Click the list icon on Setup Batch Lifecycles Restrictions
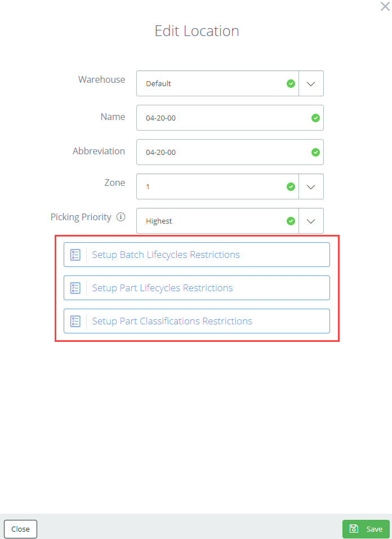The width and height of the screenshot is (392, 539). (75, 255)
